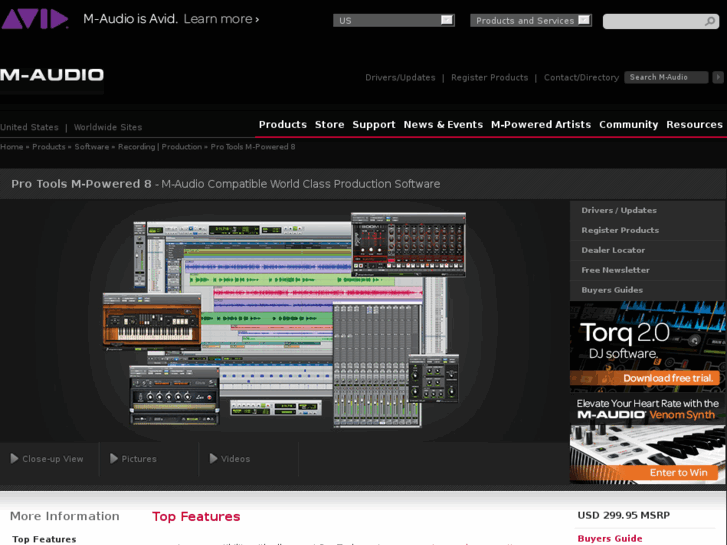Click the top Avid search field
This screenshot has width=727, height=545.
point(661,21)
